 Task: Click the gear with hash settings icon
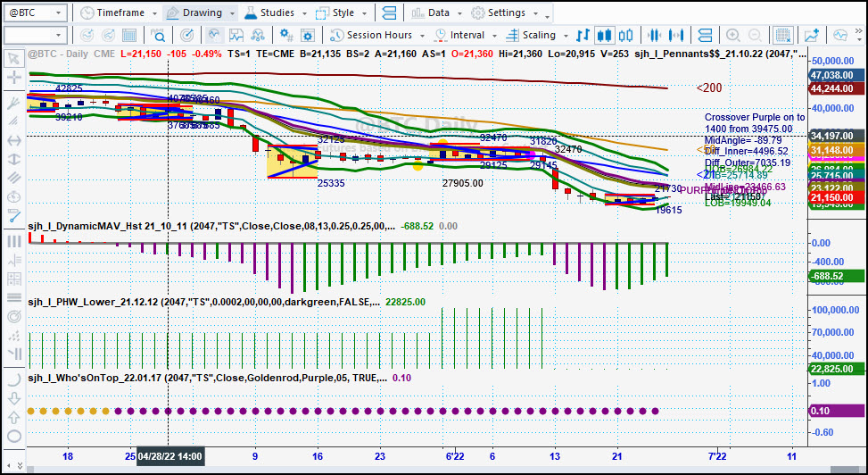click(286, 36)
